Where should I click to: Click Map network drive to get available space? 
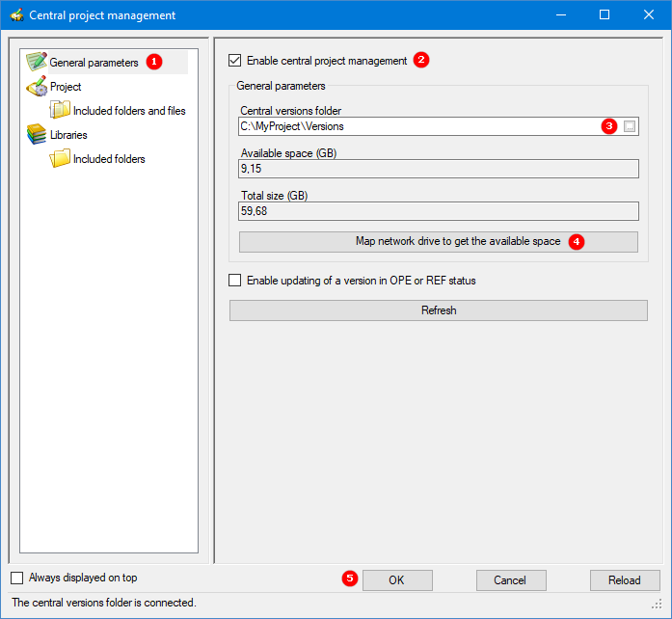438,241
